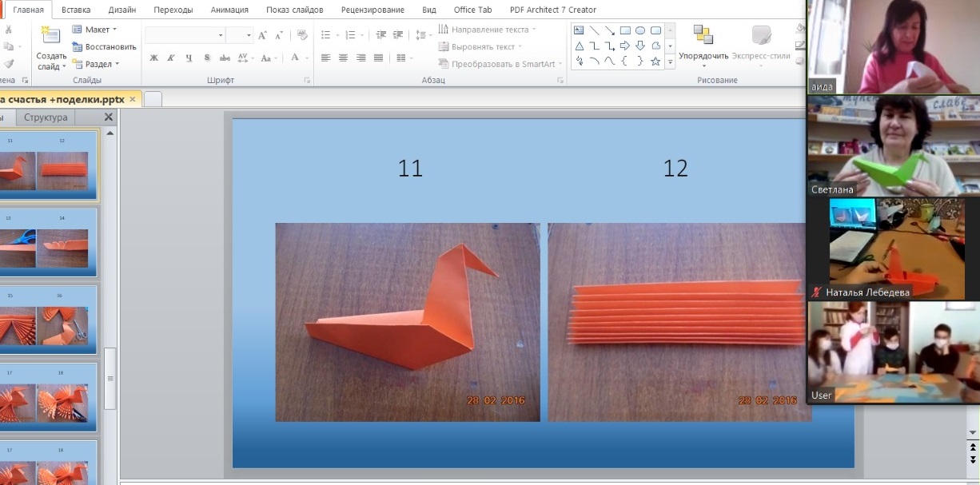Switch to the Вставка ribbon tab
Image resolution: width=980 pixels, height=485 pixels.
(76, 10)
